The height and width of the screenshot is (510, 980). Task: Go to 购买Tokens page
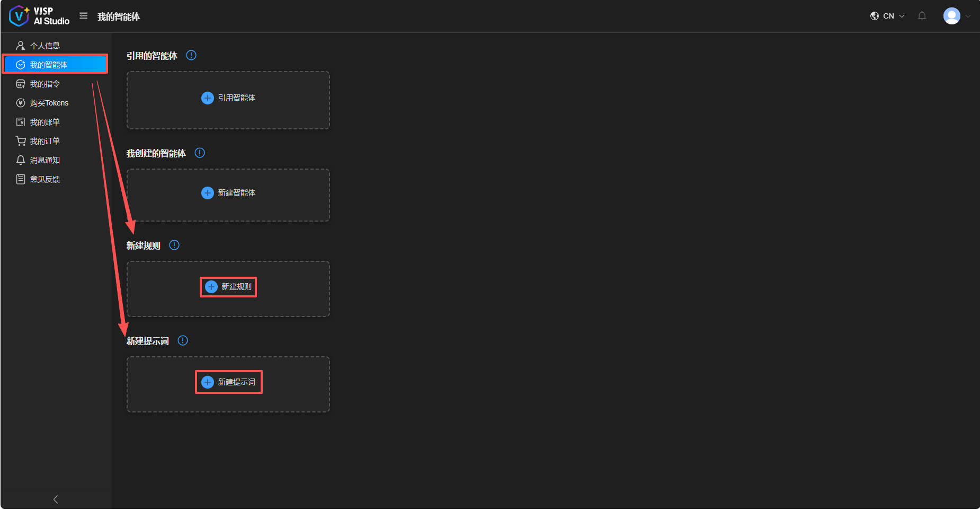coord(49,103)
